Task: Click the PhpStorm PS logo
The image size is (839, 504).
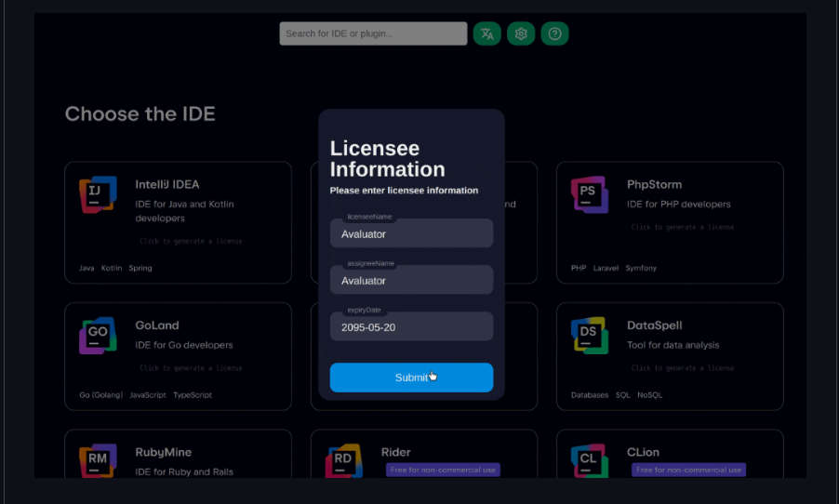Action: 590,194
